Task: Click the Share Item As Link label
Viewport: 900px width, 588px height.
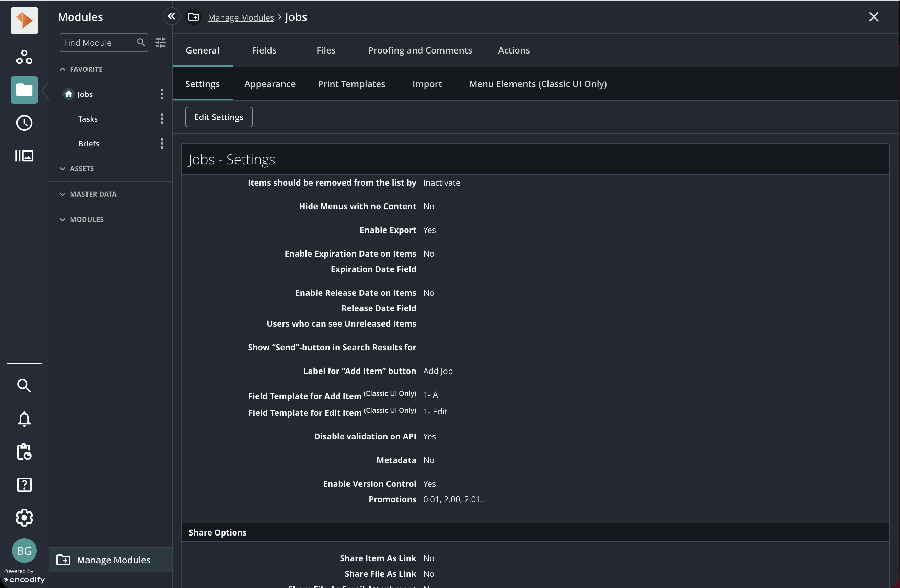Action: pyautogui.click(x=378, y=558)
